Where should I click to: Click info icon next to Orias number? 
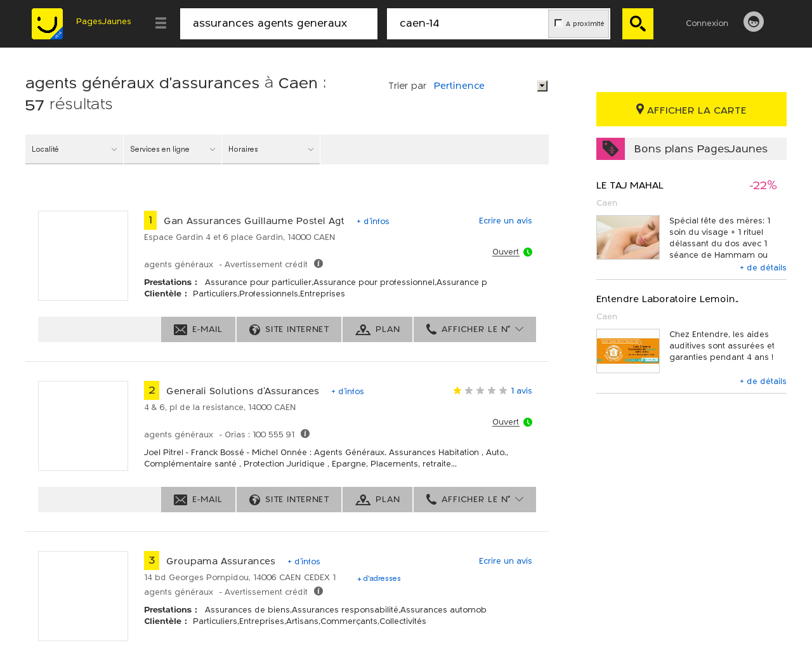tap(305, 434)
